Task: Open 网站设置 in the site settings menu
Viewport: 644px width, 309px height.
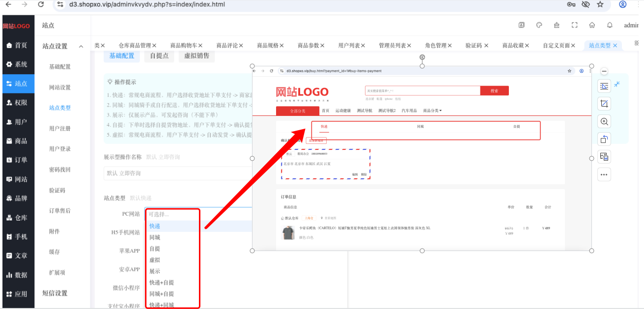Action: [x=60, y=87]
